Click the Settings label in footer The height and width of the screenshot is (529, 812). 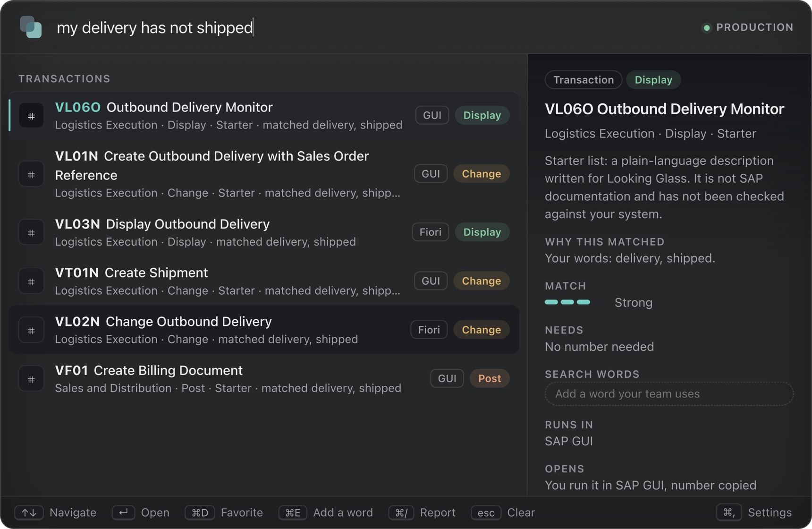click(x=770, y=512)
